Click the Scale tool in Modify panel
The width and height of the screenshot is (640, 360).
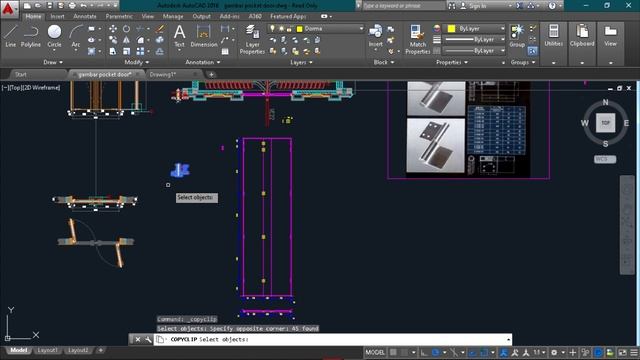point(127,51)
